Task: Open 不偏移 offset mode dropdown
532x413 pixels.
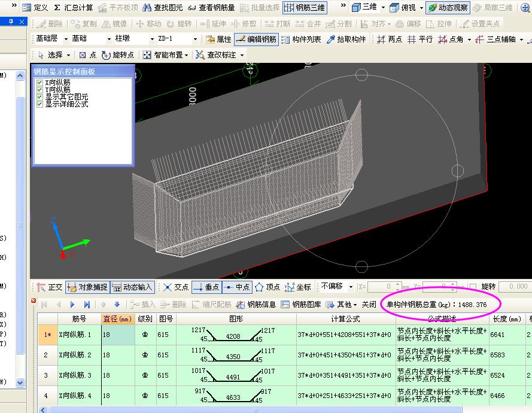Action: (351, 287)
